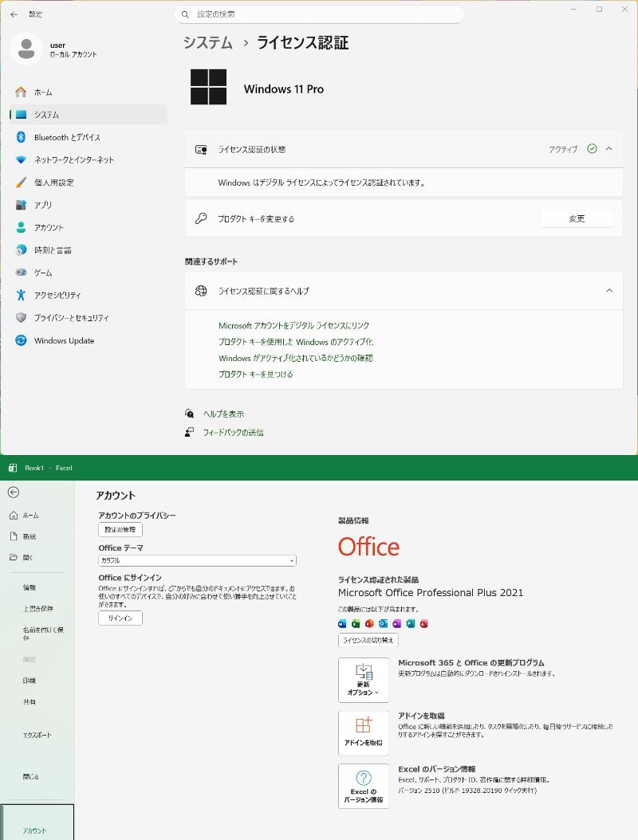Click the Settings back arrow icon
Image resolution: width=638 pixels, height=840 pixels.
pos(14,14)
